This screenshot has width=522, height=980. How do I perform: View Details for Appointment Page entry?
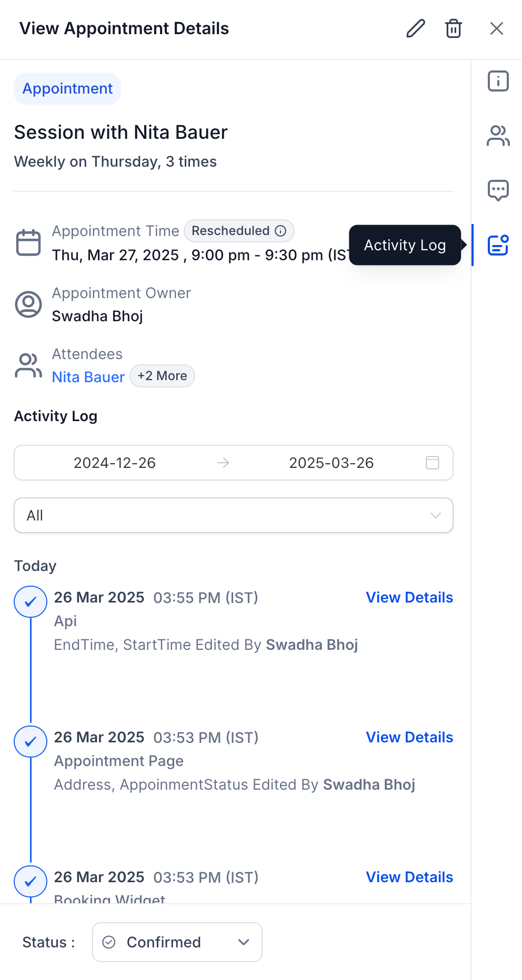[x=409, y=738]
